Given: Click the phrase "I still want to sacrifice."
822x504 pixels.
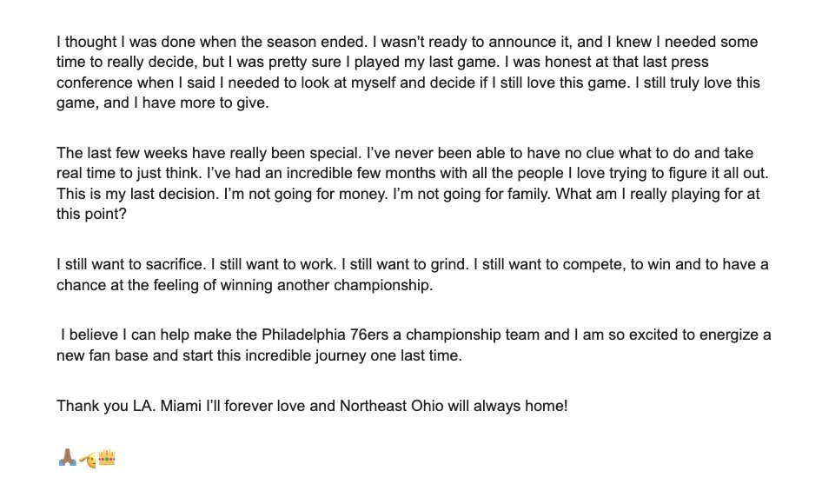Looking at the screenshot, I should pos(131,264).
